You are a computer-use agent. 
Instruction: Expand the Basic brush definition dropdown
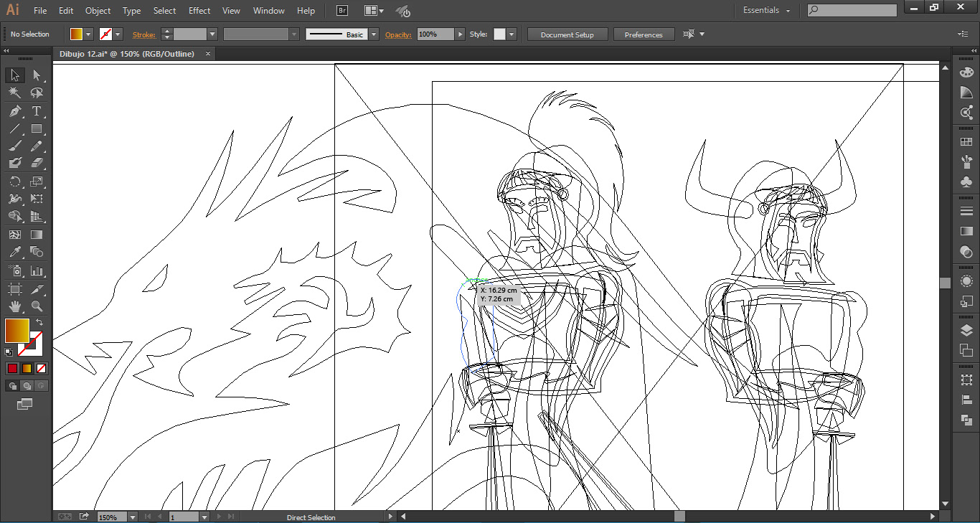click(374, 34)
